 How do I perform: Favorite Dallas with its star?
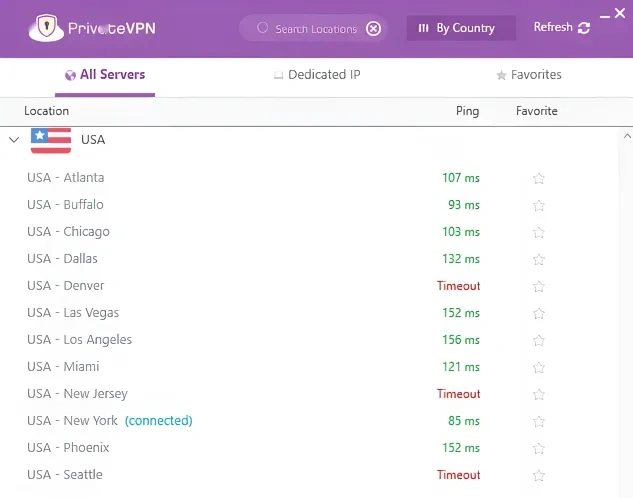[539, 259]
